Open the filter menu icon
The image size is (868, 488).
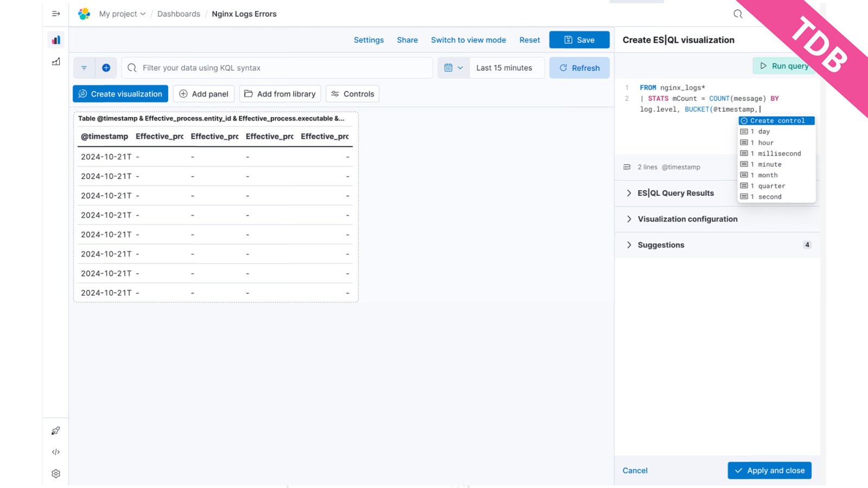84,68
